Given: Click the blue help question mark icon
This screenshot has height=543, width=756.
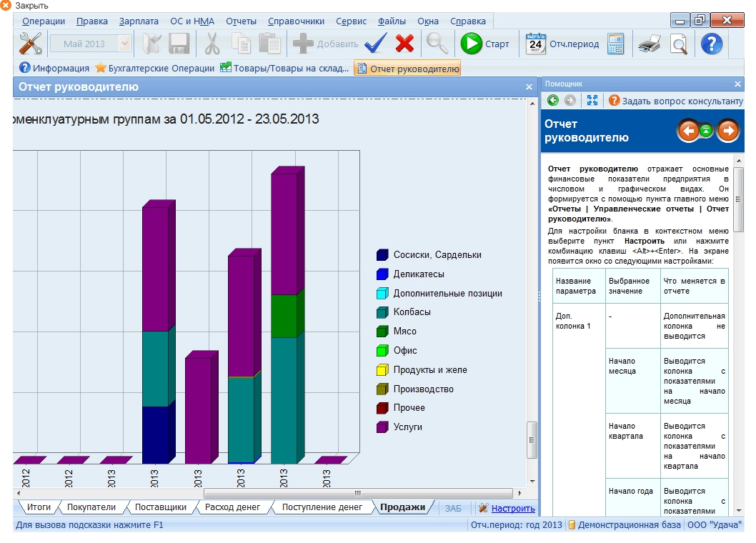Looking at the screenshot, I should (711, 44).
